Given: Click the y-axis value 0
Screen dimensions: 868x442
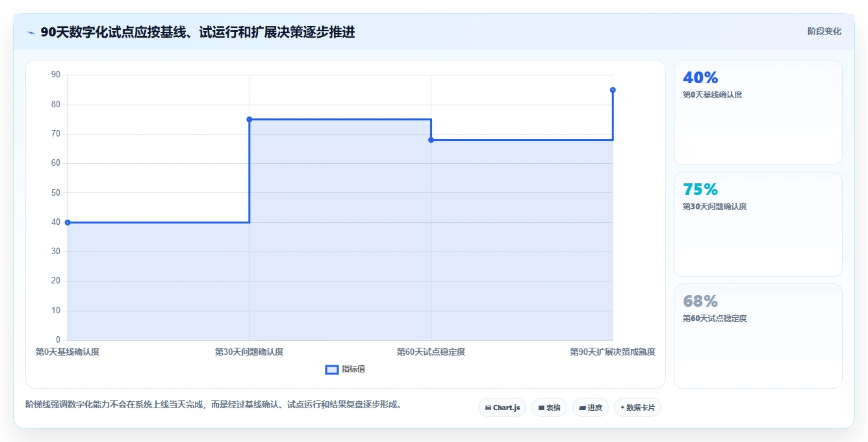Looking at the screenshot, I should [58, 340].
